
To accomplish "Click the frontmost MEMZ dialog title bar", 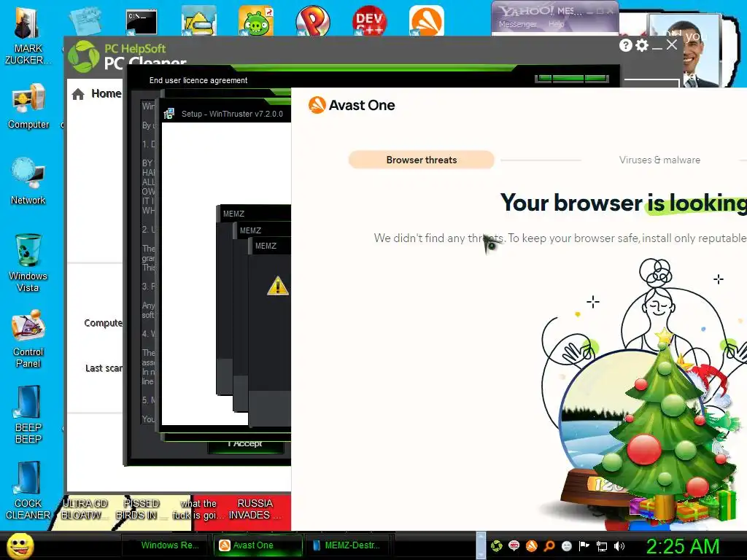I will pyautogui.click(x=270, y=246).
